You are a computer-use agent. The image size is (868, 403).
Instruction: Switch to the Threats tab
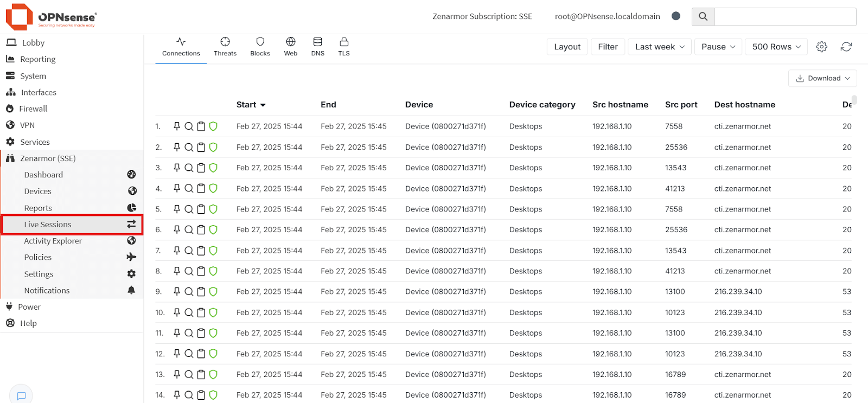click(x=225, y=47)
